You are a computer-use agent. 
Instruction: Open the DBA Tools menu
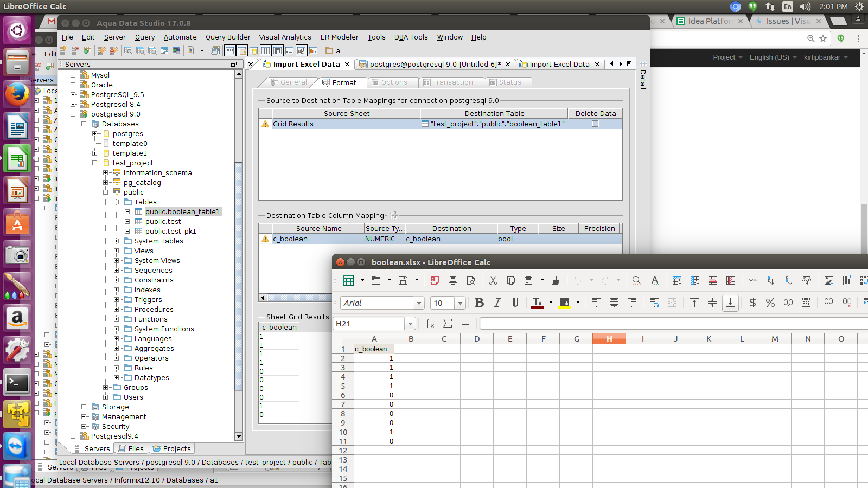(x=411, y=37)
